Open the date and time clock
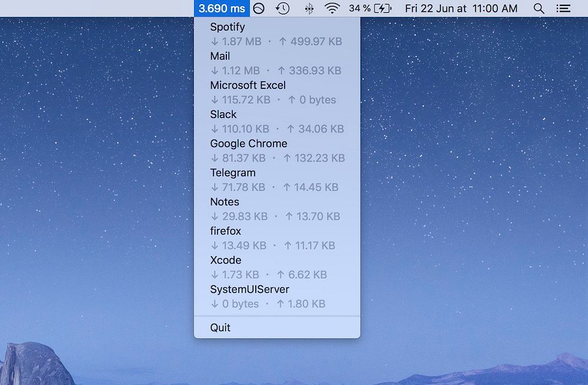The image size is (588, 385). pyautogui.click(x=461, y=8)
